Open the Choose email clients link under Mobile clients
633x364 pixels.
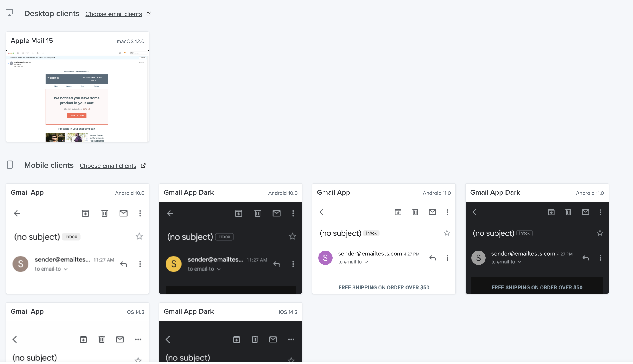point(108,166)
